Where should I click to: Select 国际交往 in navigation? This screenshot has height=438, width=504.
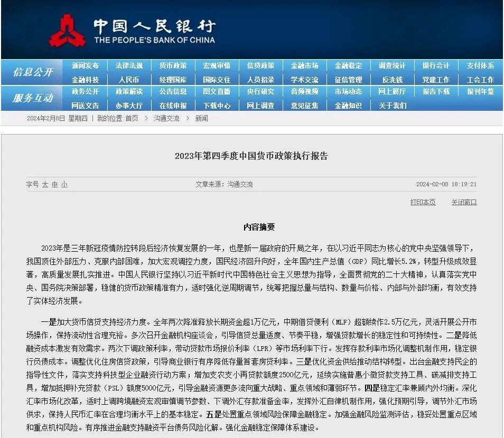tap(217, 80)
